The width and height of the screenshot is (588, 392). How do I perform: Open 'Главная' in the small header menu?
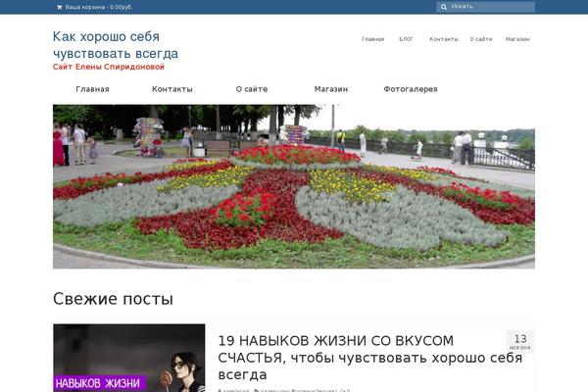(372, 39)
